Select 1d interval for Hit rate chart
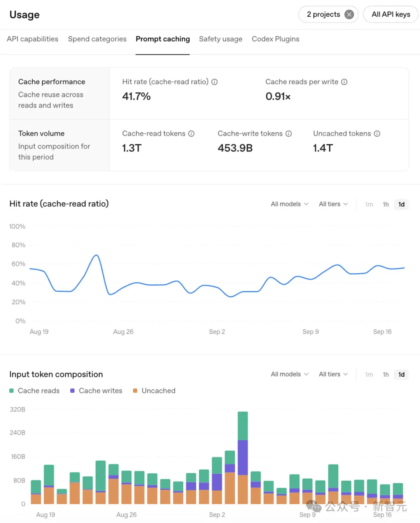The width and height of the screenshot is (420, 523). 401,204
